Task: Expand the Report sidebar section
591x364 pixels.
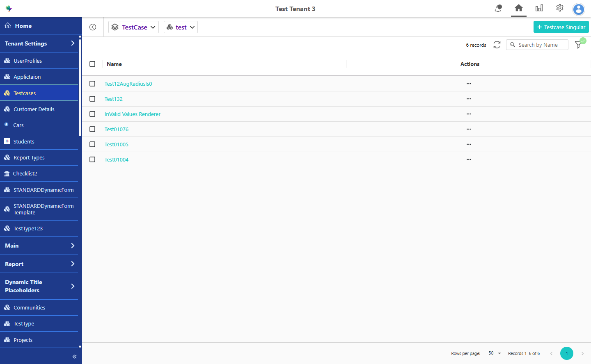Action: pyautogui.click(x=39, y=264)
